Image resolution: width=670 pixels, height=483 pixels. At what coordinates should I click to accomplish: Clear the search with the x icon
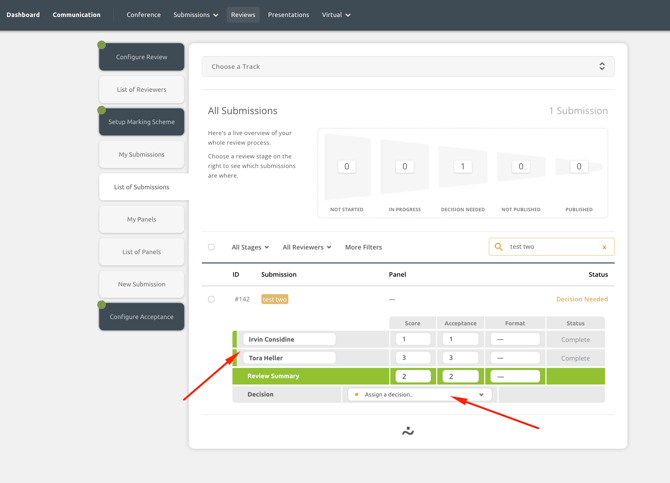pos(604,247)
